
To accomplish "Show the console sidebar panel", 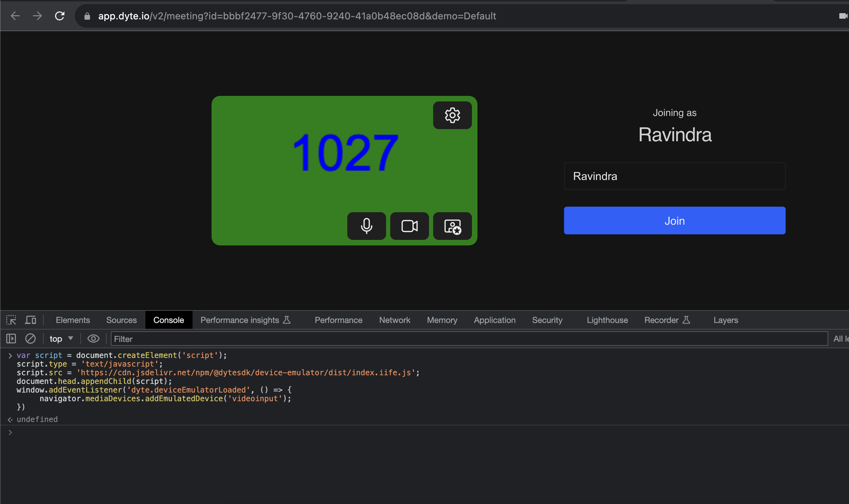I will [x=11, y=339].
